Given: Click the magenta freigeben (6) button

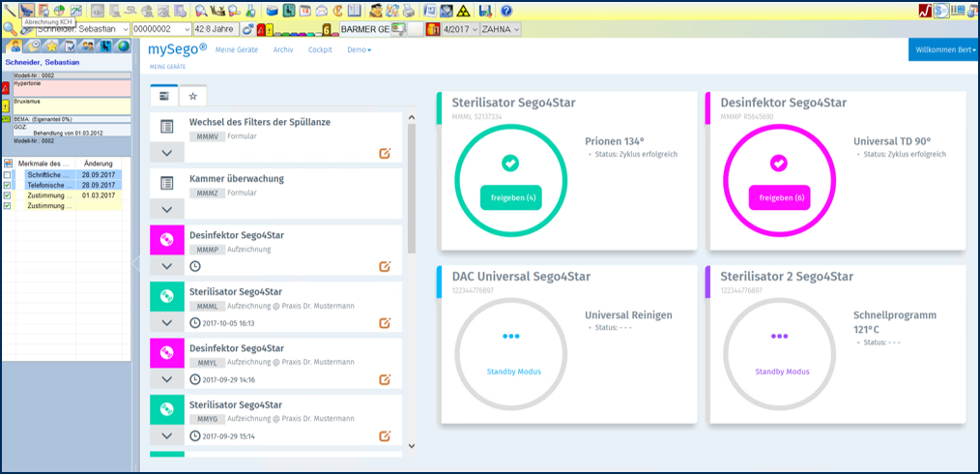Looking at the screenshot, I should tap(780, 197).
